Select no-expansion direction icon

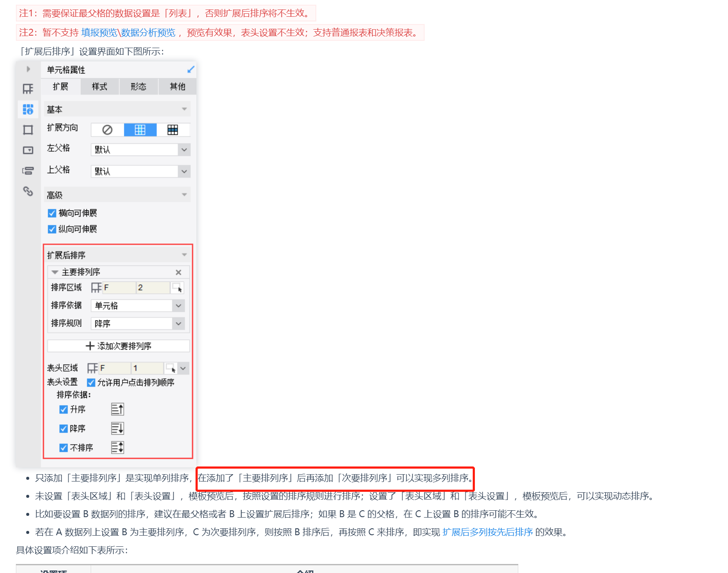pyautogui.click(x=107, y=130)
